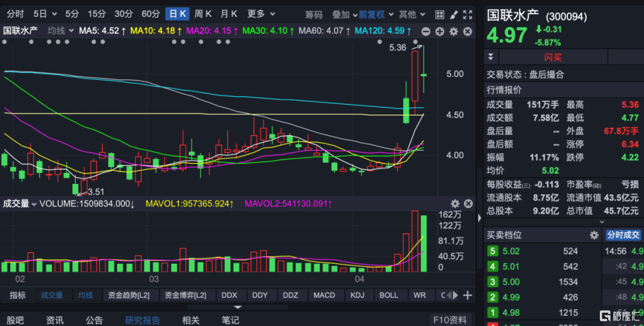The width and height of the screenshot is (644, 326).
Task: Open the 叠加 overlay dropdown
Action: click(344, 15)
